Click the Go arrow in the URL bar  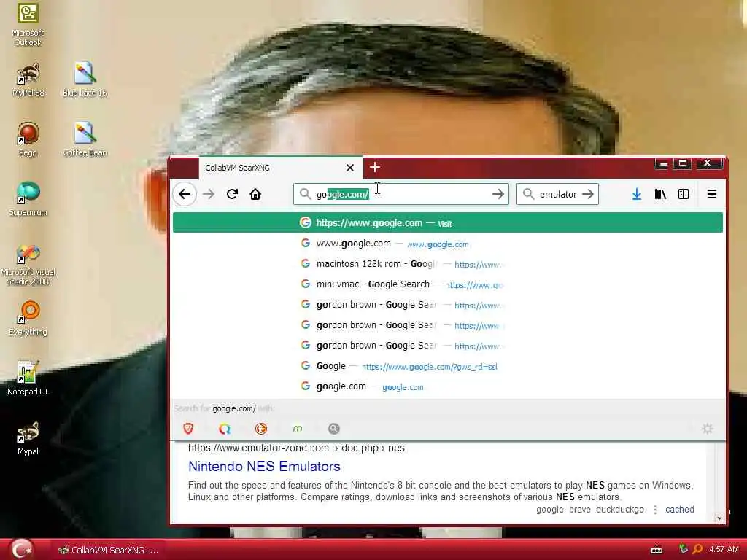pyautogui.click(x=498, y=194)
